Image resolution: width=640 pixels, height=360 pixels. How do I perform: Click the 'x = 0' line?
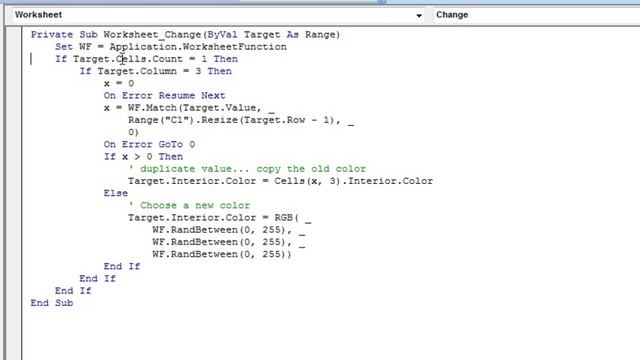(x=119, y=84)
